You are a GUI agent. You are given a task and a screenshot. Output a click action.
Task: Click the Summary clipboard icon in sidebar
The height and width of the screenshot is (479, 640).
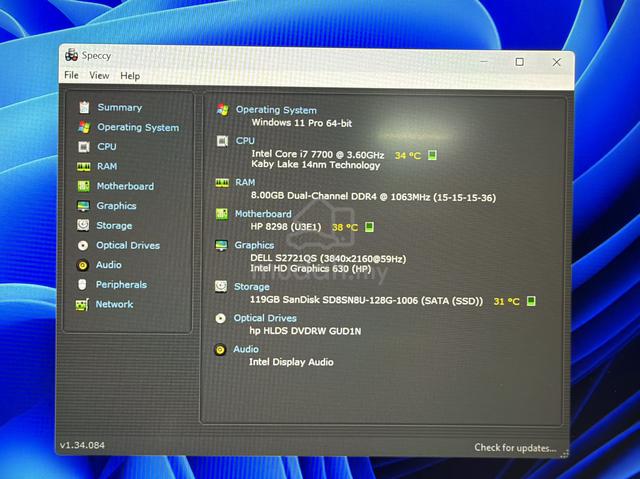(x=84, y=107)
